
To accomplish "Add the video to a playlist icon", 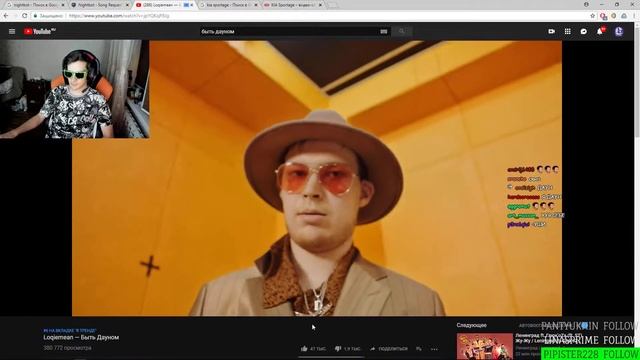I will point(419,349).
